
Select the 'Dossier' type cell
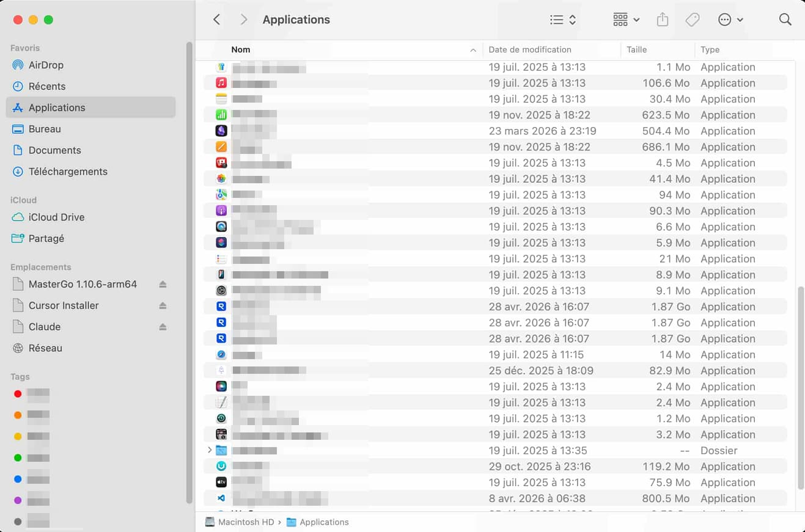[719, 450]
